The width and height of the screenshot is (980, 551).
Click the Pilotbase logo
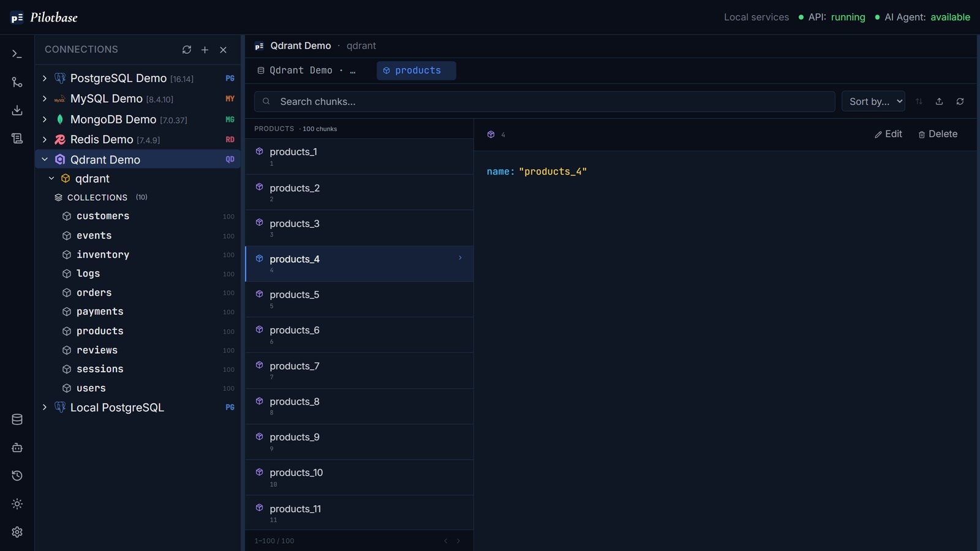click(44, 18)
